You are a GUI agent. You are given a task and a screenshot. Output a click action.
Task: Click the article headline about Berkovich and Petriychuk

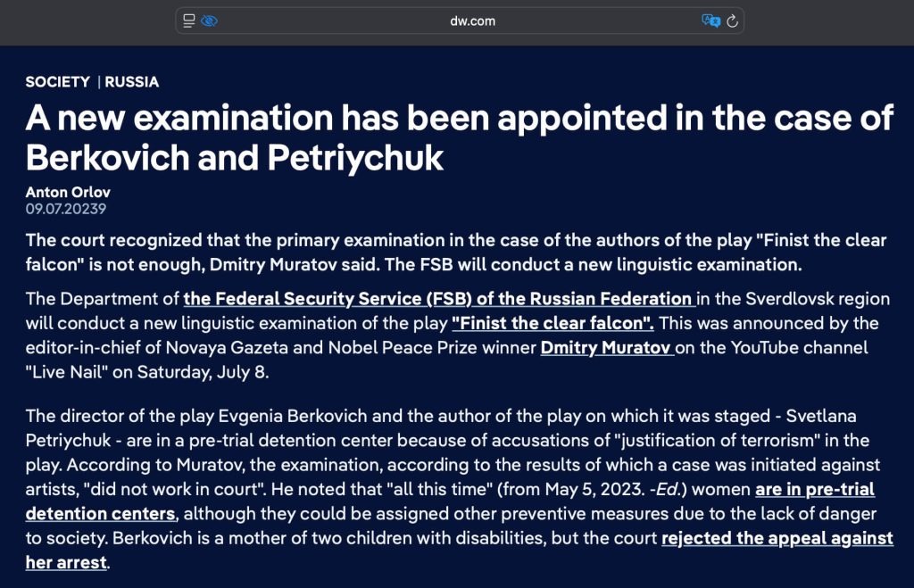click(459, 137)
